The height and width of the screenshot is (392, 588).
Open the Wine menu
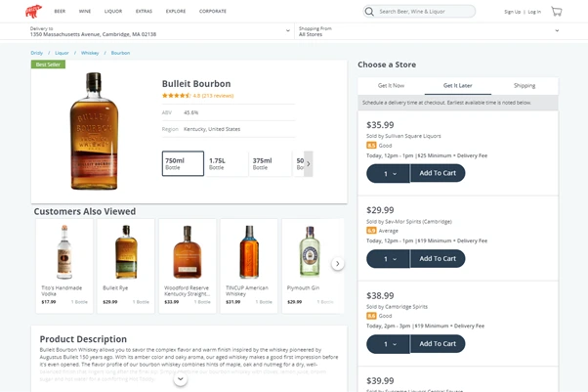tap(85, 12)
